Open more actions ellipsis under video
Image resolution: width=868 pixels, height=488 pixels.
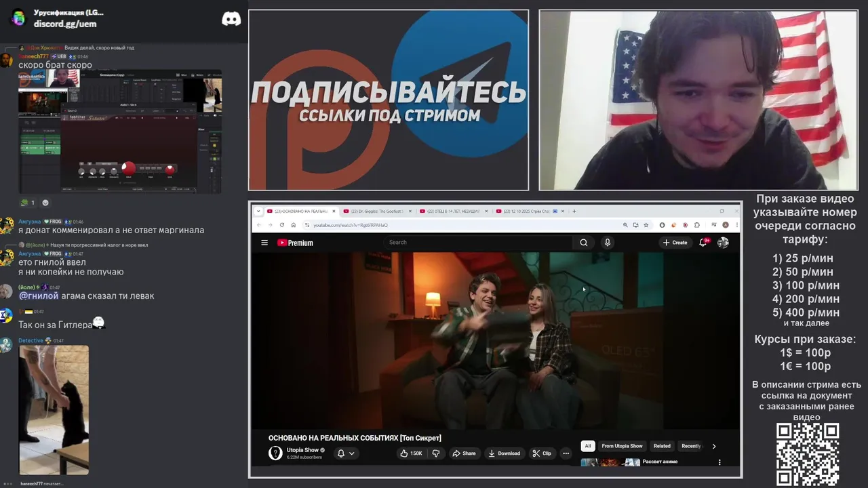(x=566, y=453)
